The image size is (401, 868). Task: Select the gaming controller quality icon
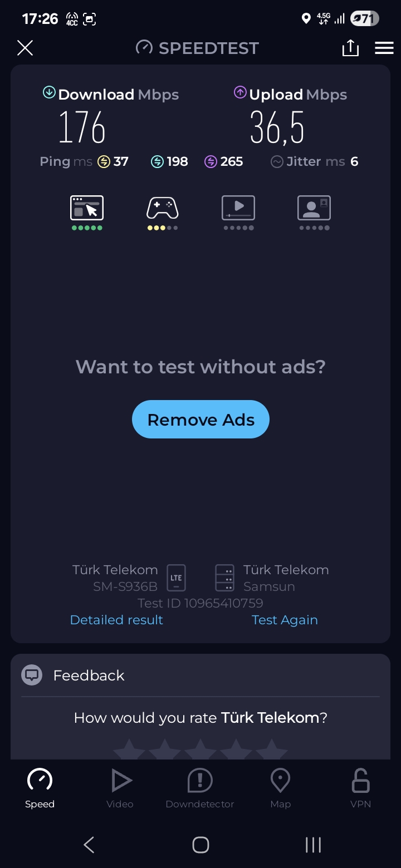(163, 208)
